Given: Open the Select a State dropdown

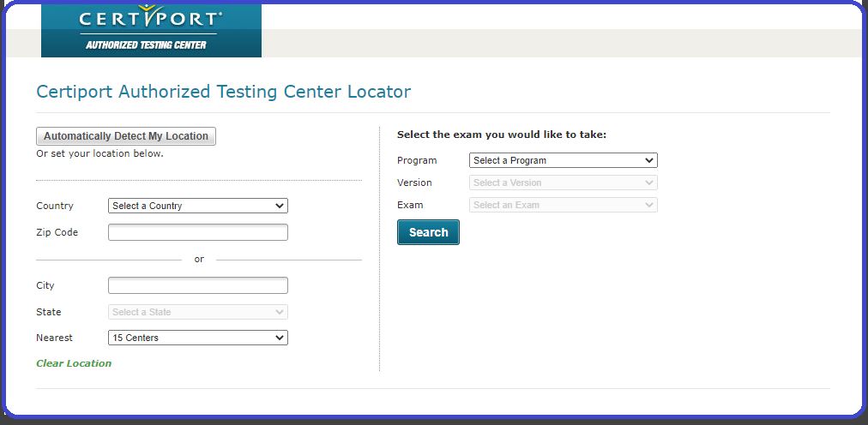Looking at the screenshot, I should [198, 312].
